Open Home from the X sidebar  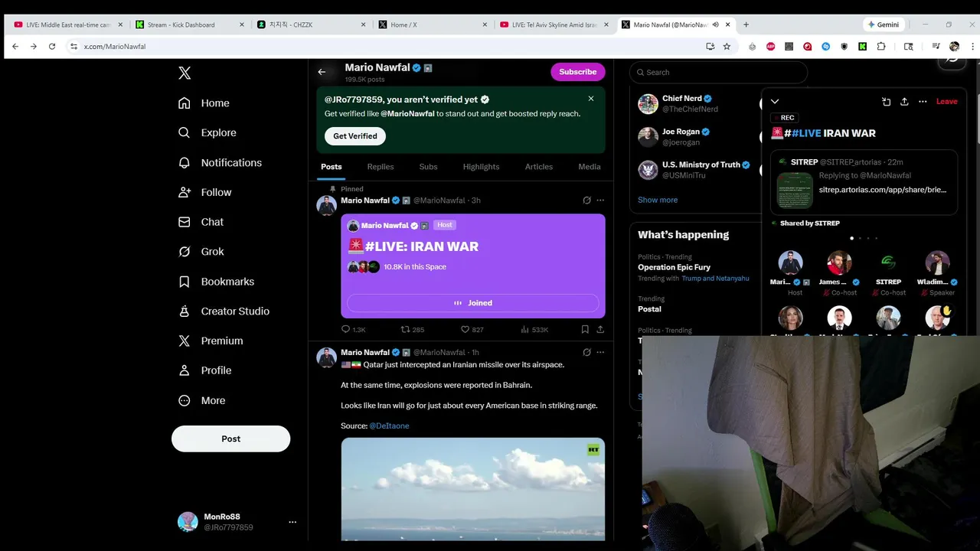(x=204, y=103)
